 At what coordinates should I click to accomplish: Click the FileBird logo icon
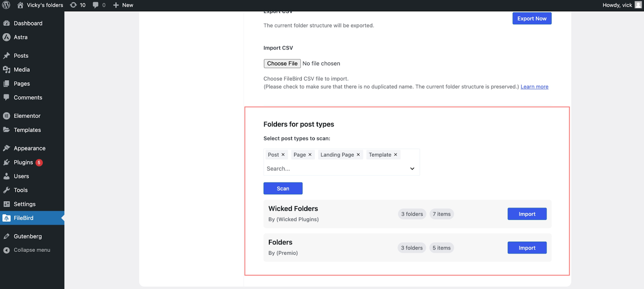click(x=6, y=218)
